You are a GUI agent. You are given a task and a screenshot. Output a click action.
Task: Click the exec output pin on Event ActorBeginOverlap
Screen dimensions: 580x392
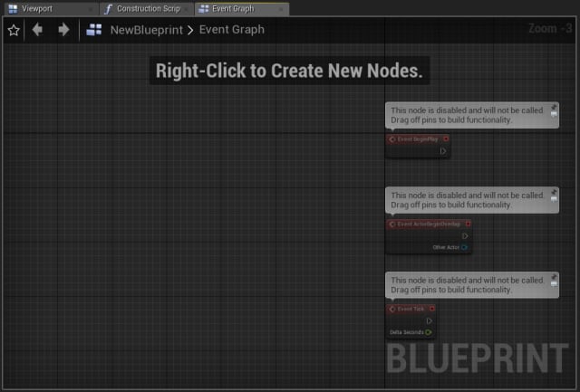[465, 236]
